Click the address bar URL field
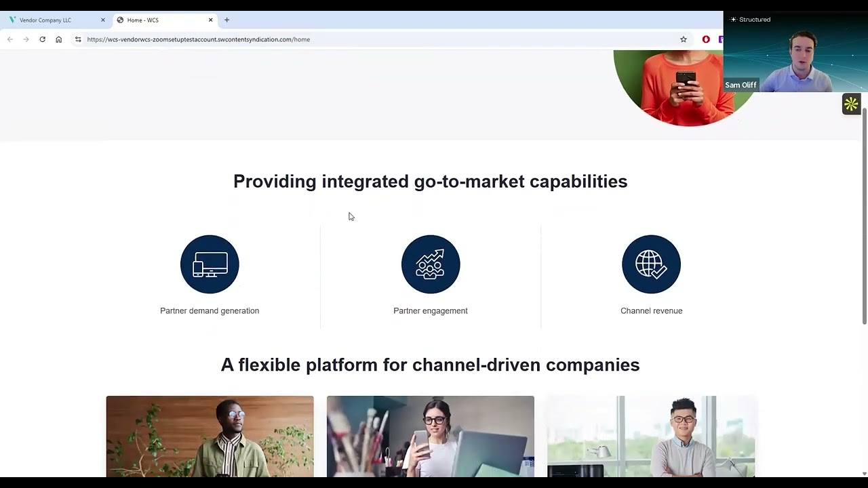 tap(339, 39)
